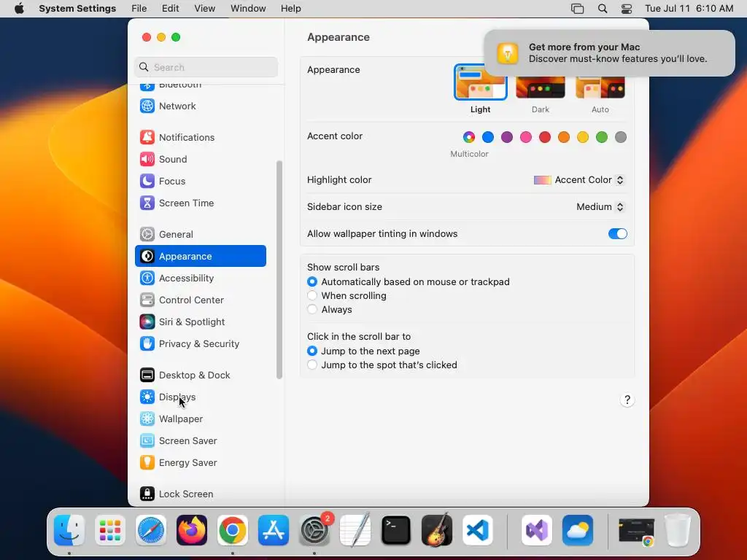Toggle Allow wallpaper tinting in windows
This screenshot has width=747, height=560.
tap(617, 234)
